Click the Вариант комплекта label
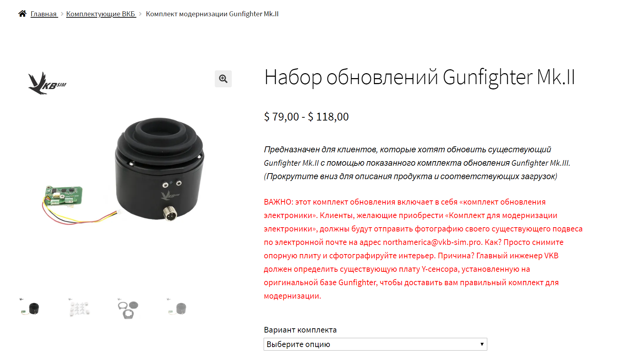This screenshot has height=364, width=626. click(x=300, y=330)
